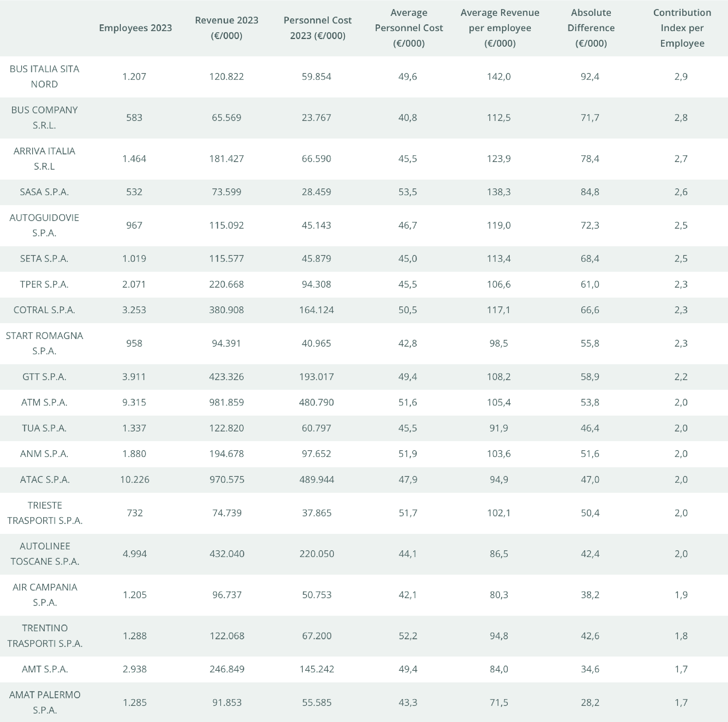The image size is (728, 722).
Task: Select the TRIESTE TRASPORTI S.P.A. row name
Action: 44,513
